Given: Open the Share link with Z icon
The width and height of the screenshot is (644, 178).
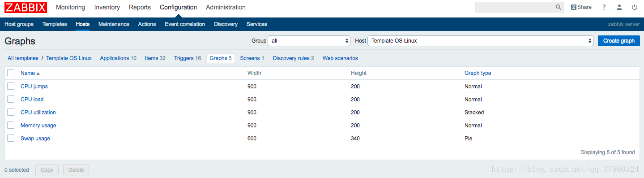Looking at the screenshot, I should coord(581,7).
